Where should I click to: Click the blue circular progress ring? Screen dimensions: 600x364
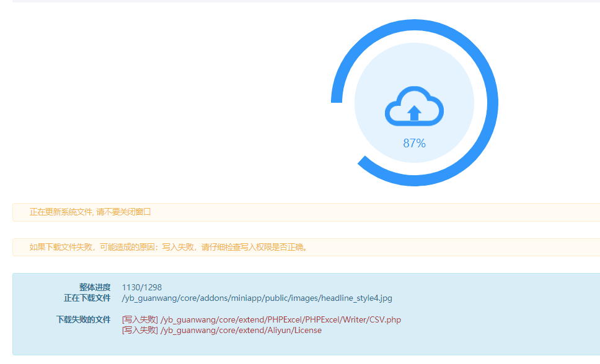coord(415,103)
